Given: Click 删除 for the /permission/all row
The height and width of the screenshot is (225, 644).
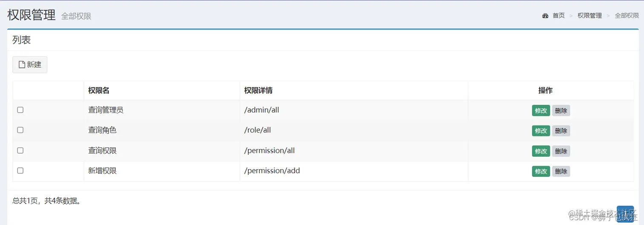Looking at the screenshot, I should [x=561, y=151].
